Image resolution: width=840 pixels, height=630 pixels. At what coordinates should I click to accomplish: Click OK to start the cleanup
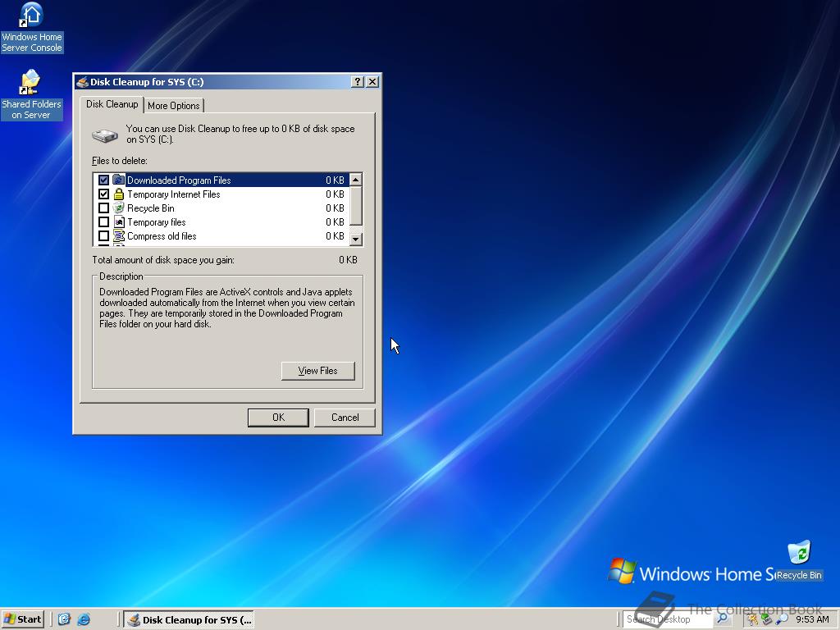pos(278,418)
